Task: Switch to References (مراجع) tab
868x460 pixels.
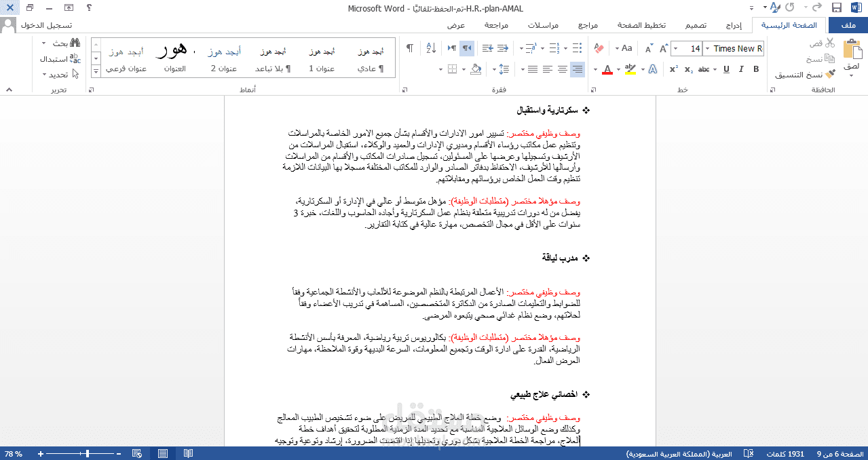Action: click(588, 25)
